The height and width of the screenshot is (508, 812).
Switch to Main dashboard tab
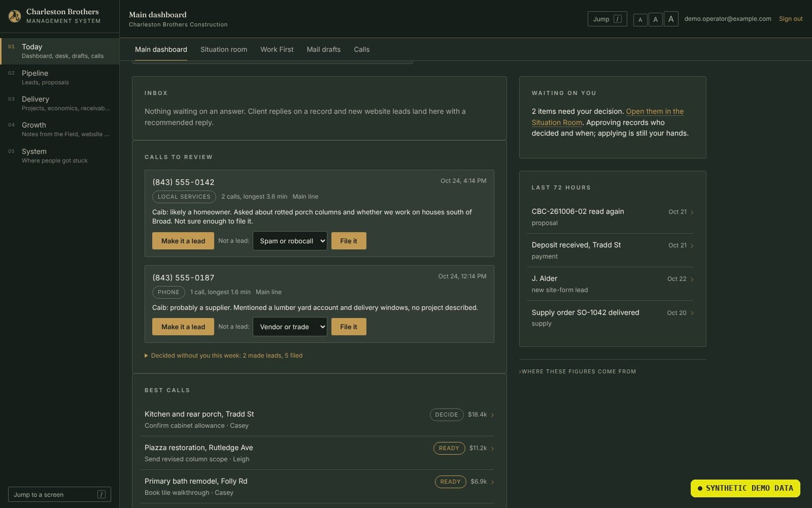pos(161,49)
